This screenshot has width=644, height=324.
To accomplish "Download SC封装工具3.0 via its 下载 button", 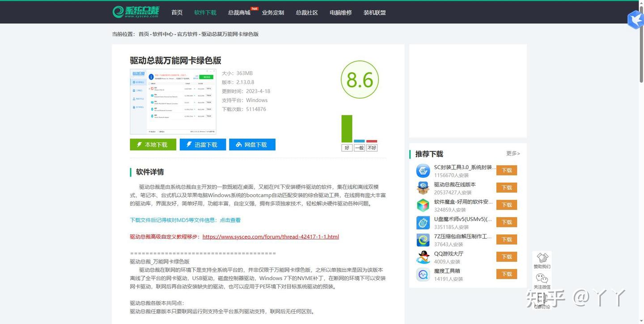I will [x=507, y=171].
